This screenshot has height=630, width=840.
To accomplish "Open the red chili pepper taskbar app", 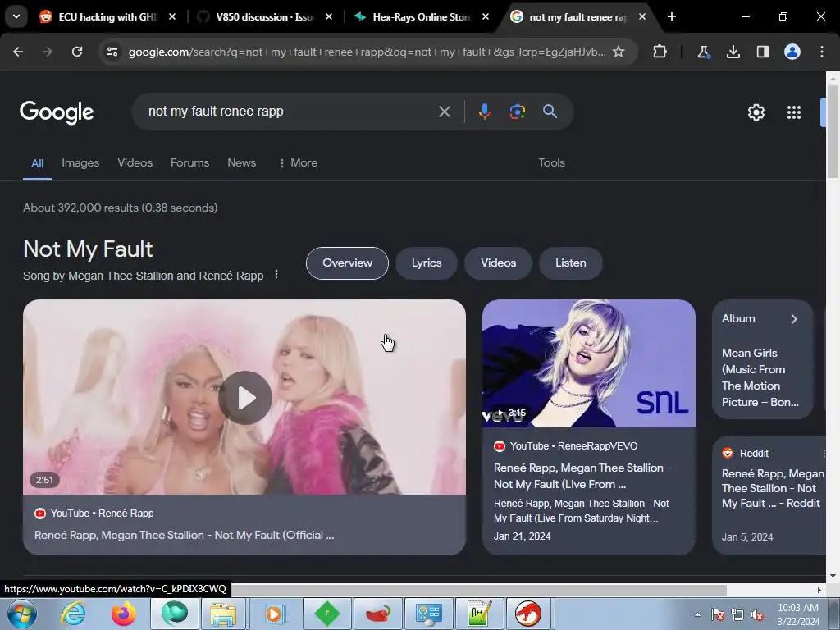I will coord(378,614).
